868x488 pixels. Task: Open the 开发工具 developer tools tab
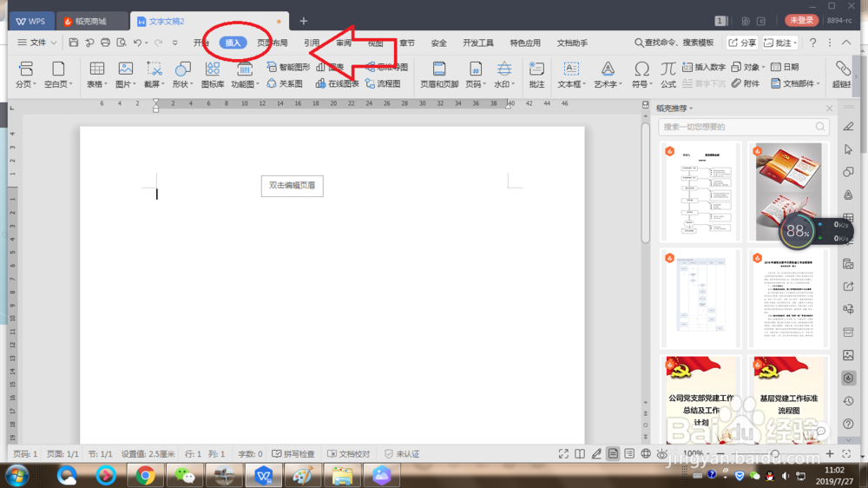pyautogui.click(x=478, y=43)
